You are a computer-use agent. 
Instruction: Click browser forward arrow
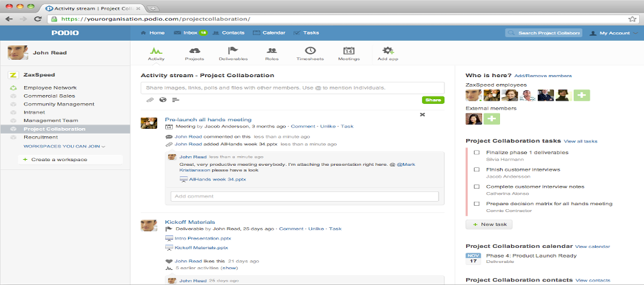(x=23, y=19)
